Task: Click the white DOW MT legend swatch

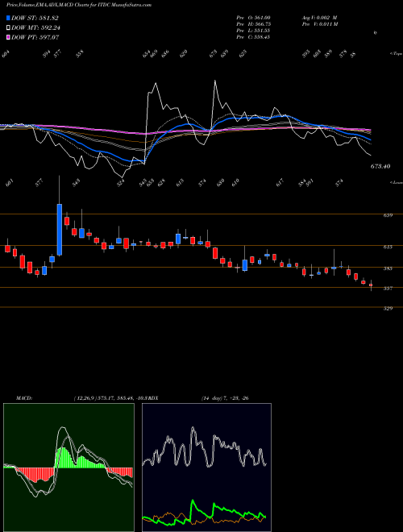Action: pyautogui.click(x=8, y=27)
